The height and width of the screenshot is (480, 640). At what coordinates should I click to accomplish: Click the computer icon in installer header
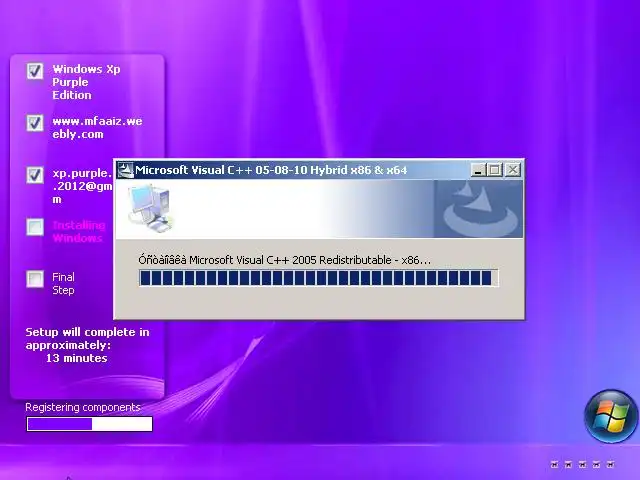150,208
